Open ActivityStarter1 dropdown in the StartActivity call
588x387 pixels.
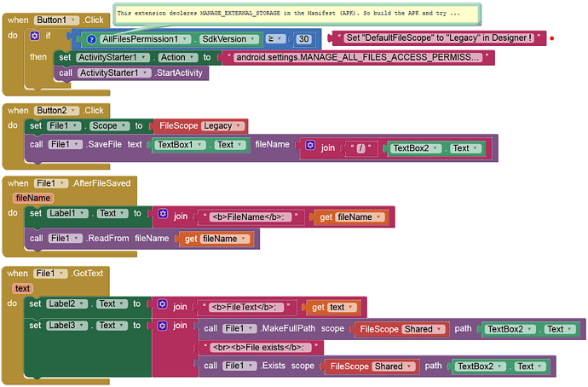[114, 72]
